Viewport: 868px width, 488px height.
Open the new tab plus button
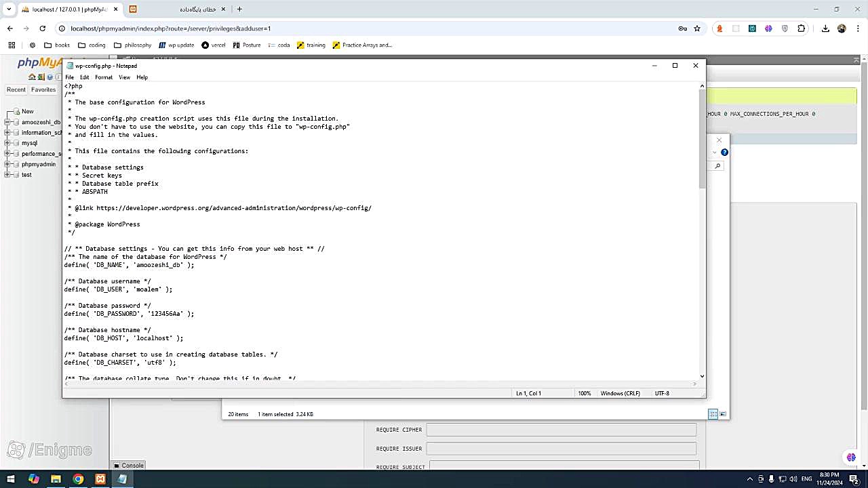tap(239, 9)
